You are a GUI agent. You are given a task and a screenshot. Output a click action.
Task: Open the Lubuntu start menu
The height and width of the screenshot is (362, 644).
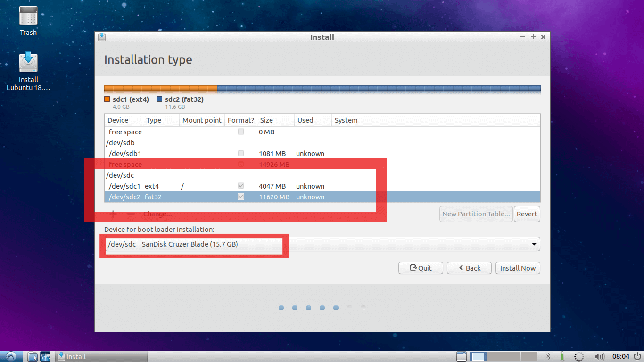tap(10, 356)
